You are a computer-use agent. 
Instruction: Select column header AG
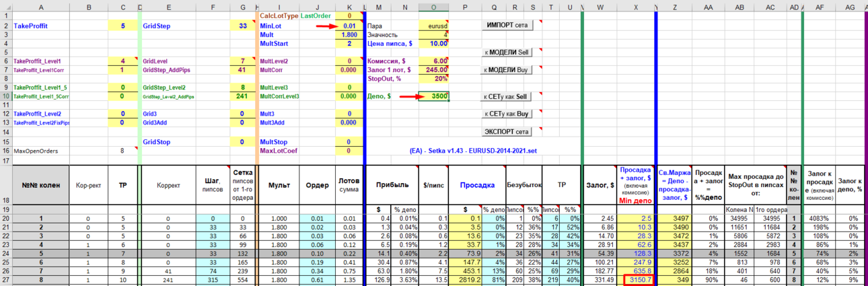point(850,7)
